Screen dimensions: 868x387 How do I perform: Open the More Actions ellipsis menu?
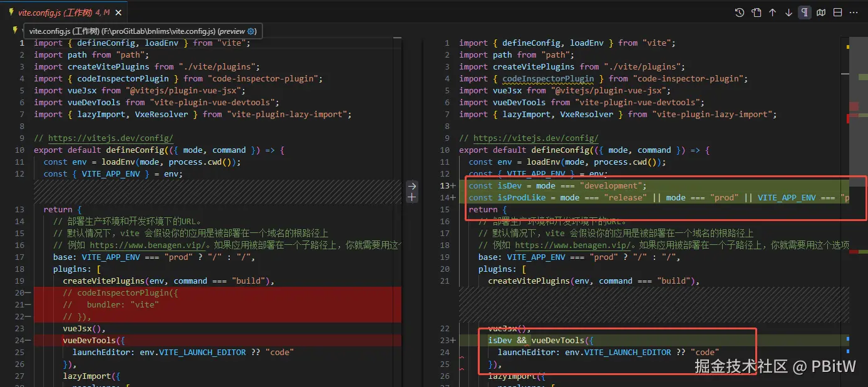854,13
